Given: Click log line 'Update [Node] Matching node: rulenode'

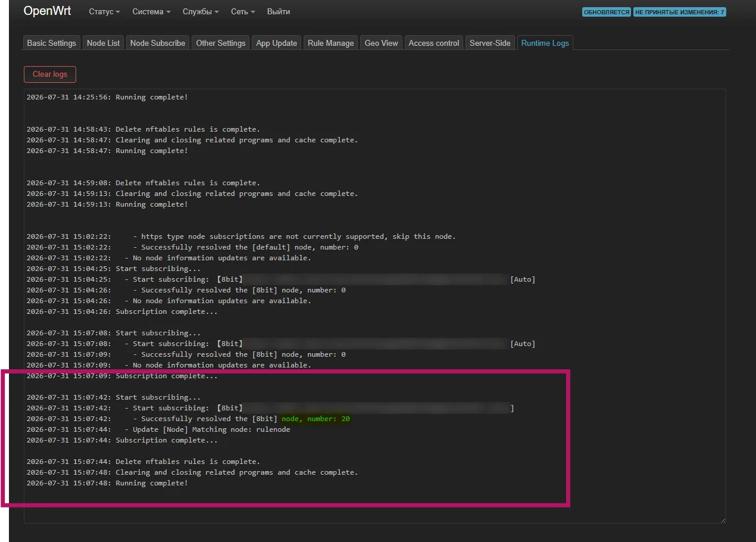Looking at the screenshot, I should pyautogui.click(x=158, y=429).
